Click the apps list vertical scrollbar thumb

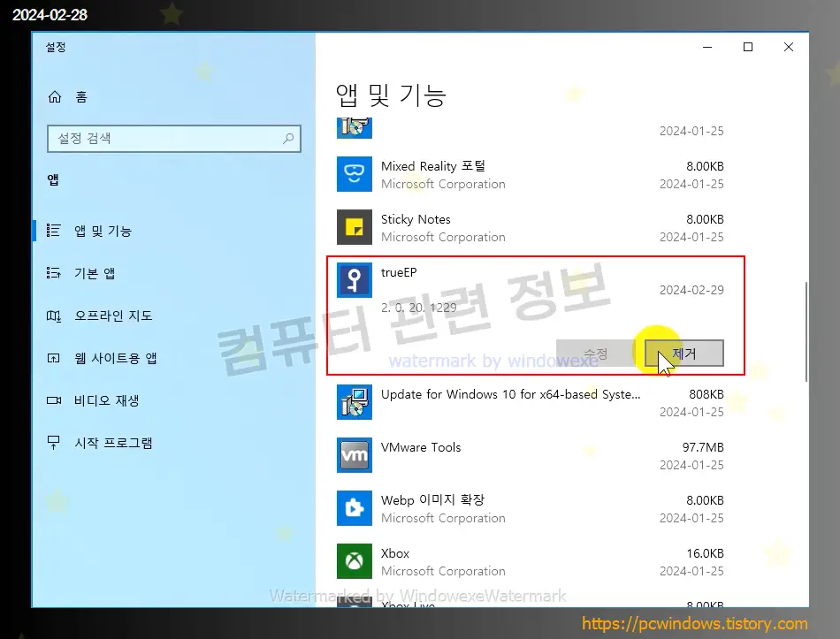pyautogui.click(x=806, y=331)
